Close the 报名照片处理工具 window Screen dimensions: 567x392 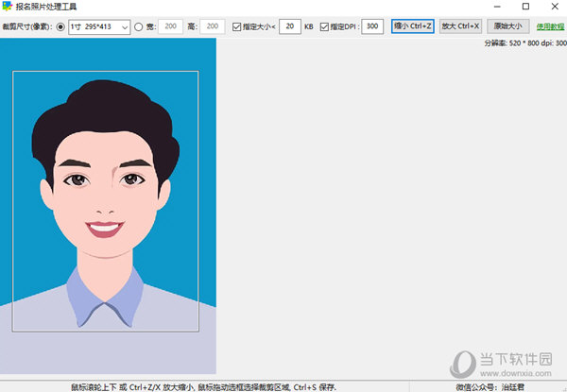point(555,7)
